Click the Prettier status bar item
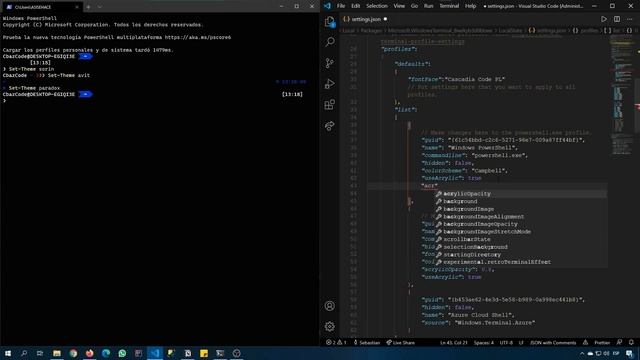This screenshot has width=640, height=360. (x=602, y=342)
